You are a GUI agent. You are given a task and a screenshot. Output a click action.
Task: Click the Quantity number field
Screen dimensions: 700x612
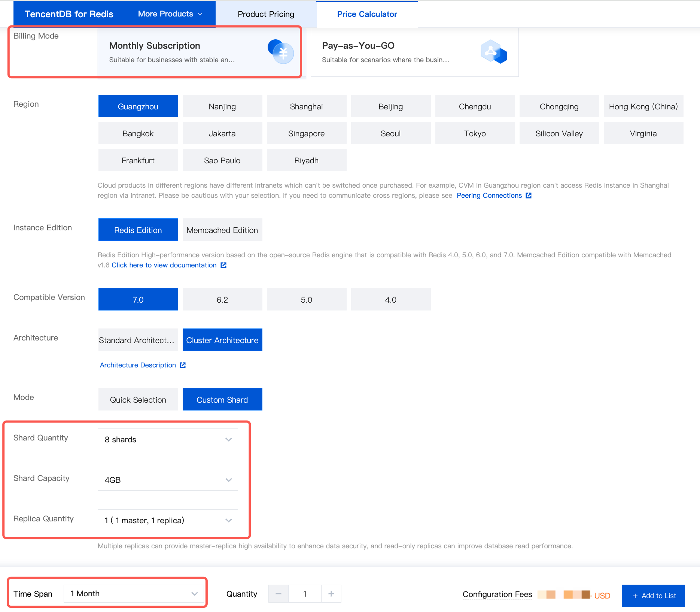tap(305, 594)
